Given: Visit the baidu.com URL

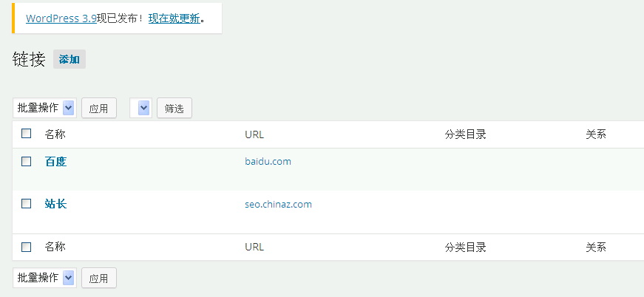Looking at the screenshot, I should [267, 161].
